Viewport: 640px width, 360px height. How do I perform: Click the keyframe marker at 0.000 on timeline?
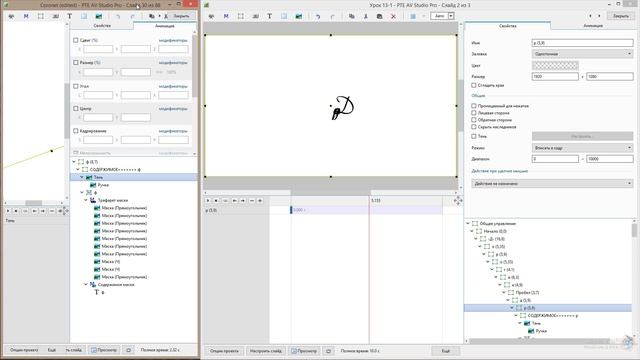pos(291,210)
